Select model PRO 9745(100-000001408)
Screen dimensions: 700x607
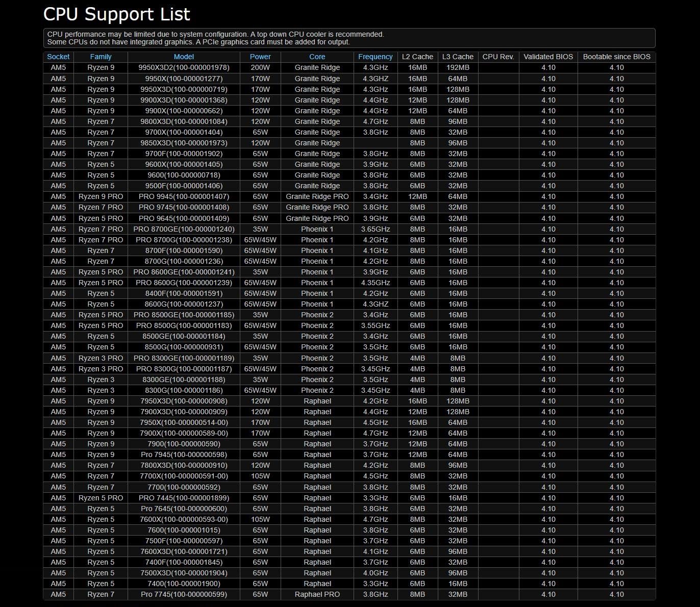click(184, 207)
